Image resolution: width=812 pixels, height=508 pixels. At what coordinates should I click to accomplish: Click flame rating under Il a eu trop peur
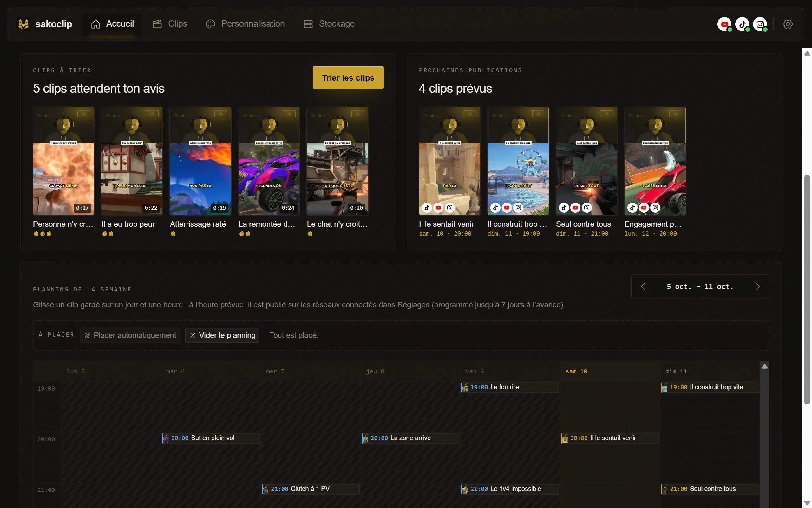[108, 233]
